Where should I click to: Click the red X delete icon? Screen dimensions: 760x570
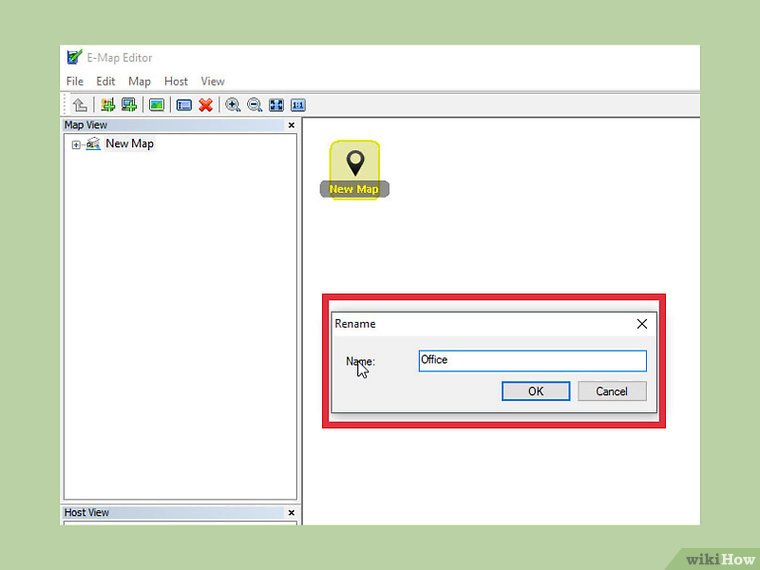click(x=205, y=105)
